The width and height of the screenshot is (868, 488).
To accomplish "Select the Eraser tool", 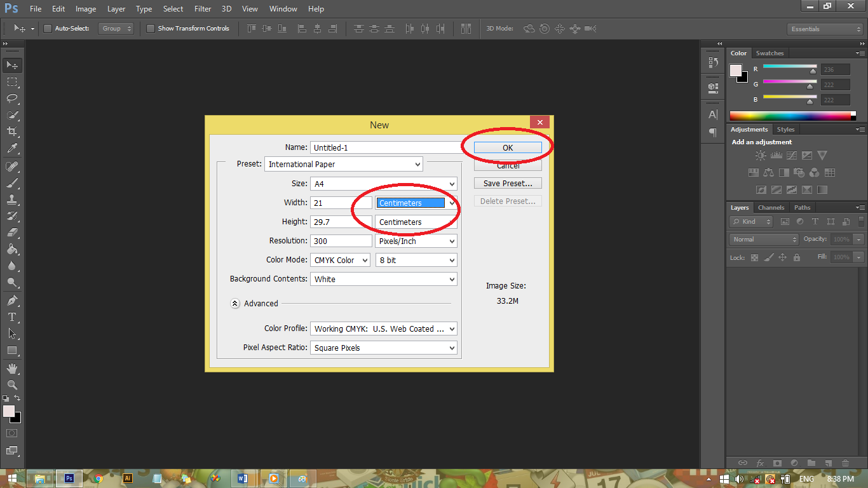I will point(12,233).
